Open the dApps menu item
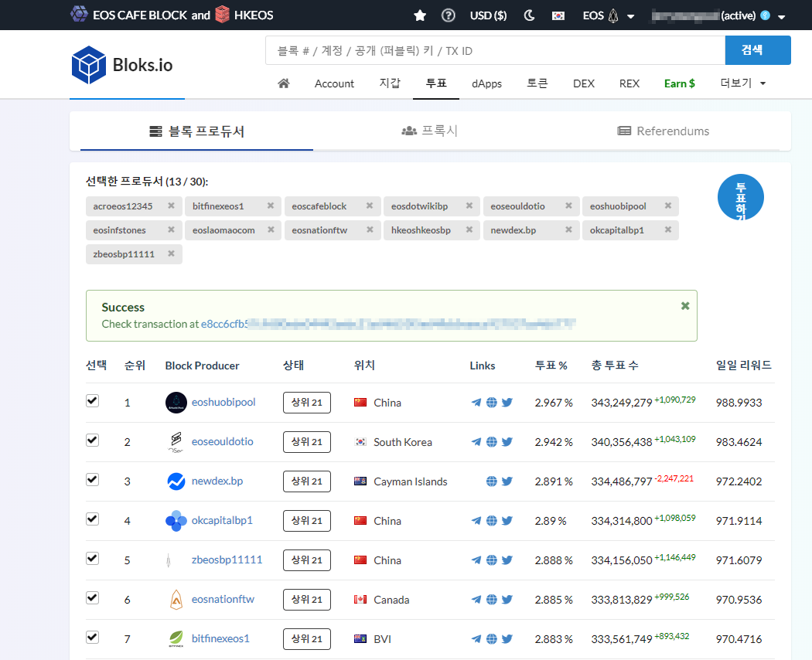This screenshot has height=660, width=812. coord(486,83)
